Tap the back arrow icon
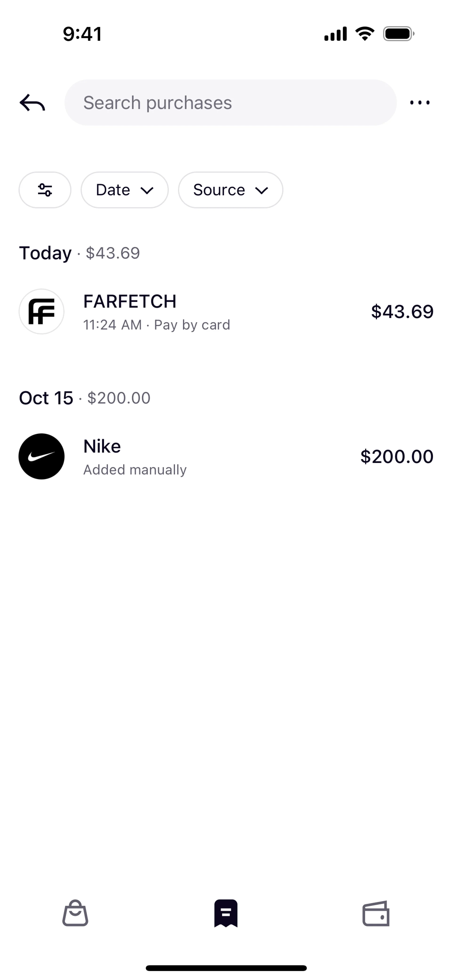Viewport: 452px width, 980px height. [x=32, y=103]
